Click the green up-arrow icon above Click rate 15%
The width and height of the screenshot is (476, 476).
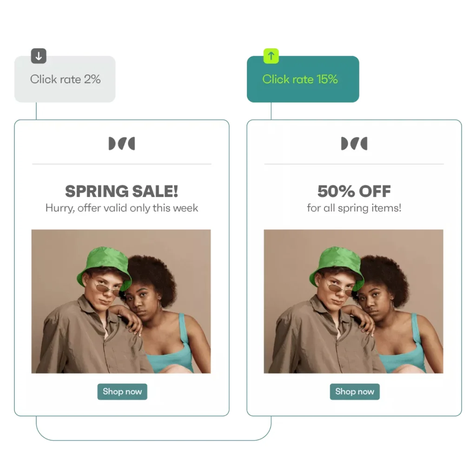tap(271, 56)
